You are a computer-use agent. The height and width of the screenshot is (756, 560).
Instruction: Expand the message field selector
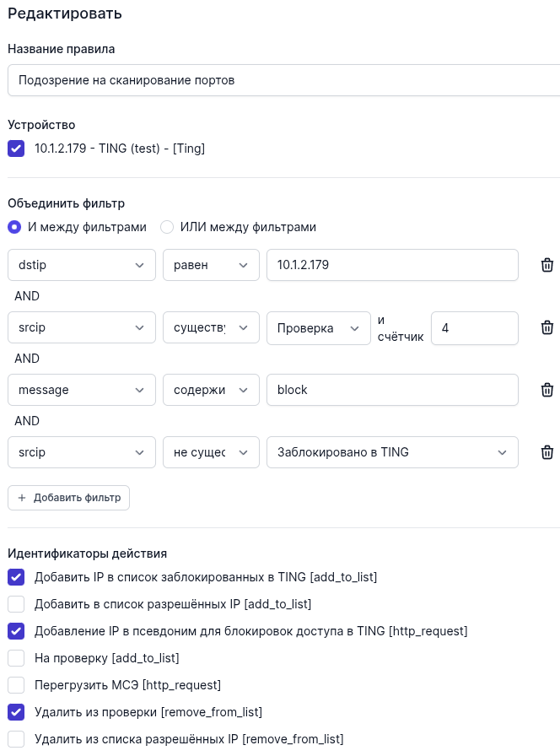point(81,390)
